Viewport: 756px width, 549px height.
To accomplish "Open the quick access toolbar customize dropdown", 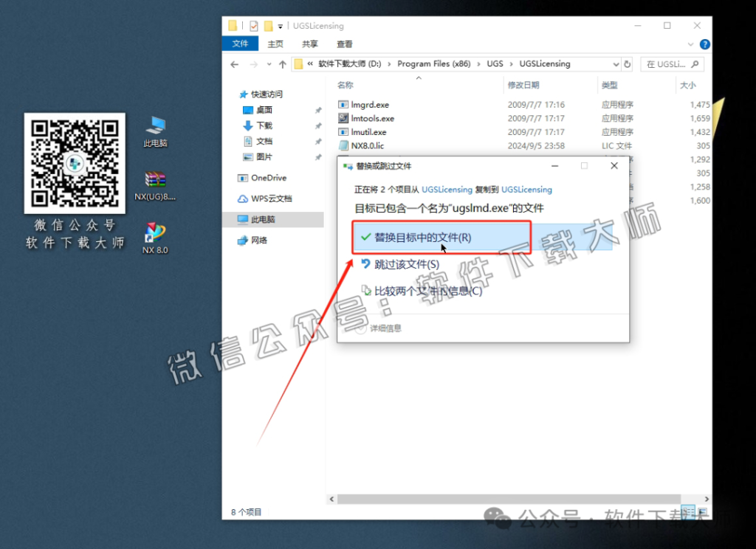I will pos(279,25).
